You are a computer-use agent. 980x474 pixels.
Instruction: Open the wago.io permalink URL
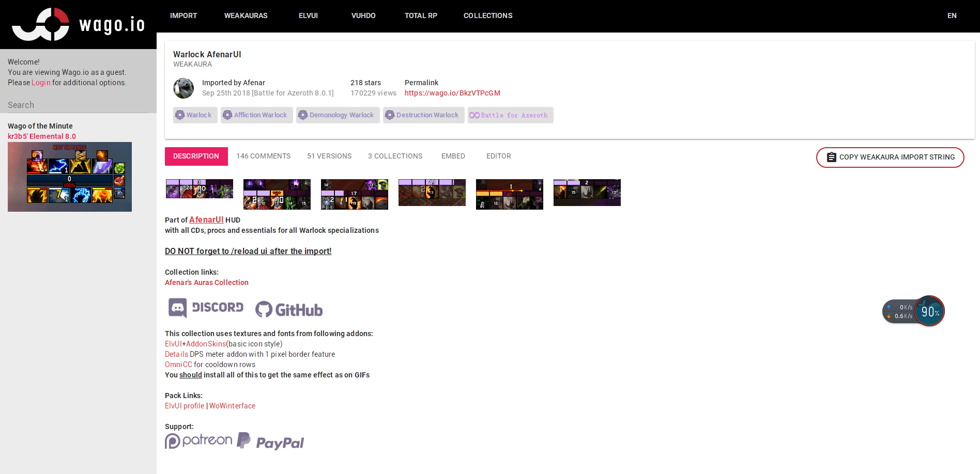tap(452, 93)
